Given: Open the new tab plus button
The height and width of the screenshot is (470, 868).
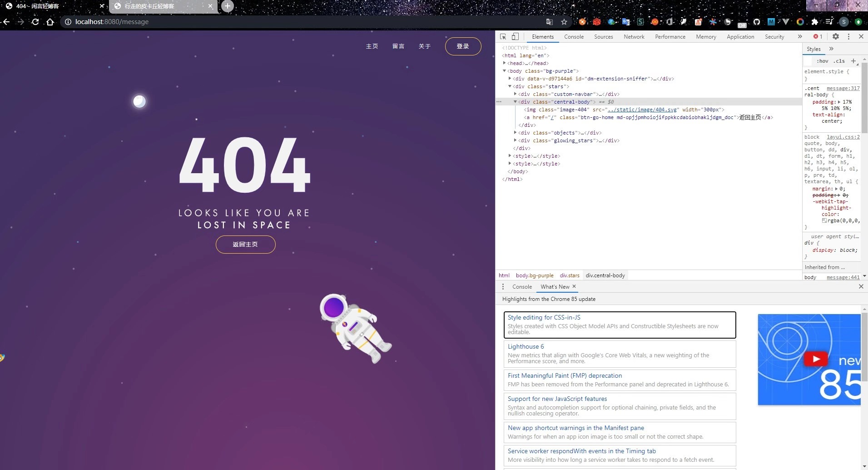Looking at the screenshot, I should 228,6.
